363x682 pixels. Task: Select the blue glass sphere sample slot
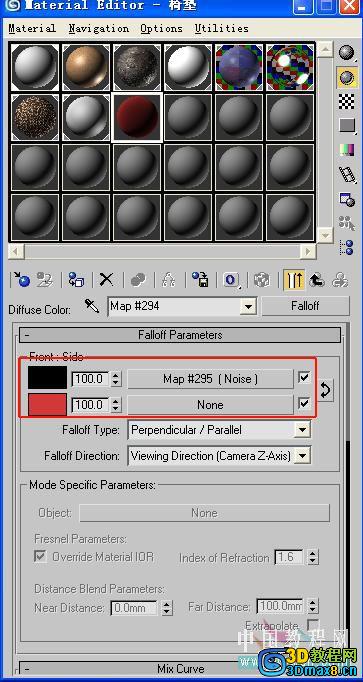coord(239,66)
